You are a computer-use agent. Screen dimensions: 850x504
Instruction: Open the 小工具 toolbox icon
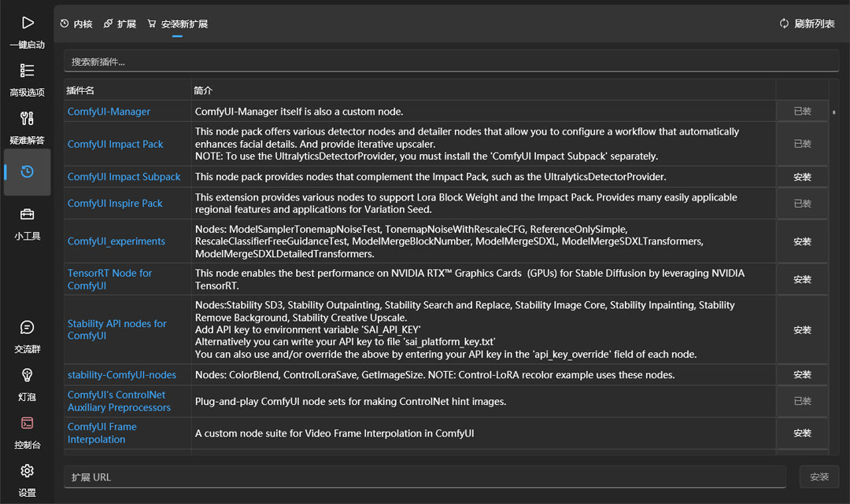pos(28,215)
